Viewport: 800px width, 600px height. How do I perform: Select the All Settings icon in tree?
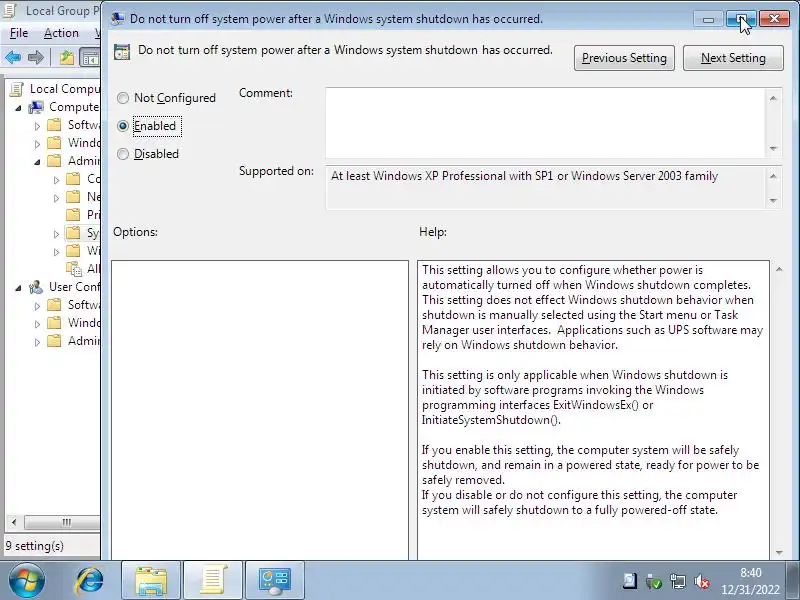pyautogui.click(x=73, y=268)
